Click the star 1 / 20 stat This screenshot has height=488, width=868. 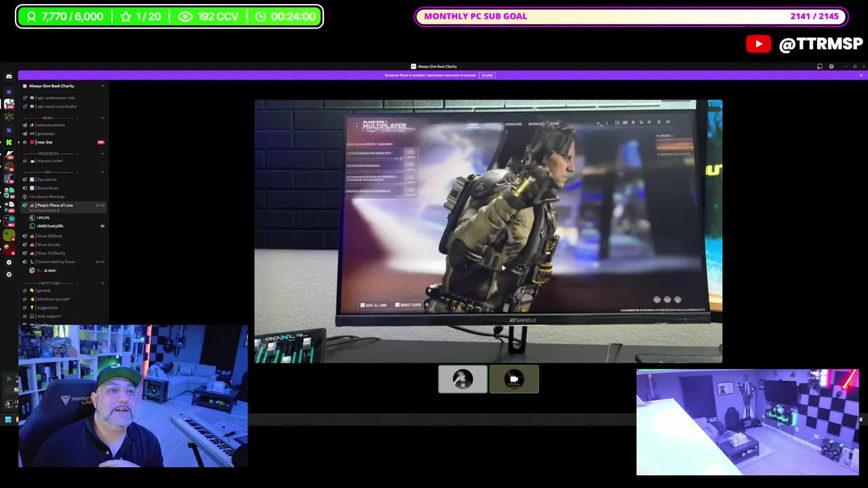click(140, 16)
